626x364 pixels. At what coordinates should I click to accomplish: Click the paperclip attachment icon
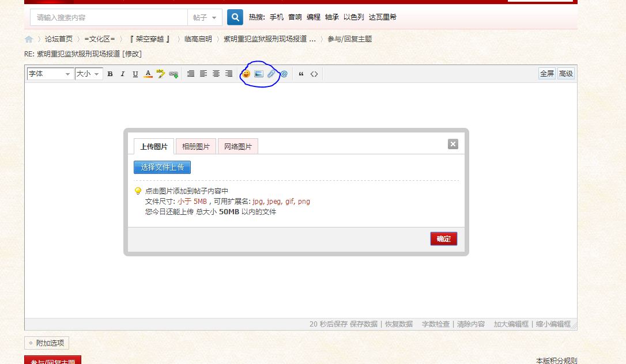coord(271,74)
